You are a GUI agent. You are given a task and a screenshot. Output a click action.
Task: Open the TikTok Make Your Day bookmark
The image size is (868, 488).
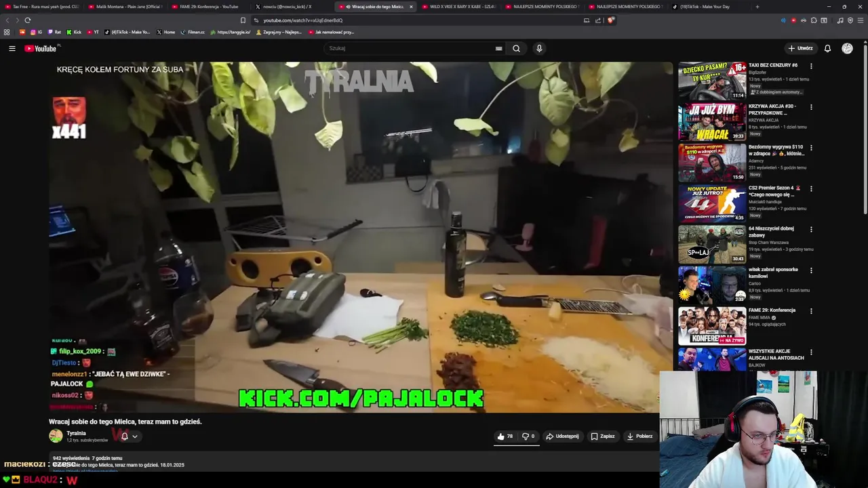coord(127,32)
